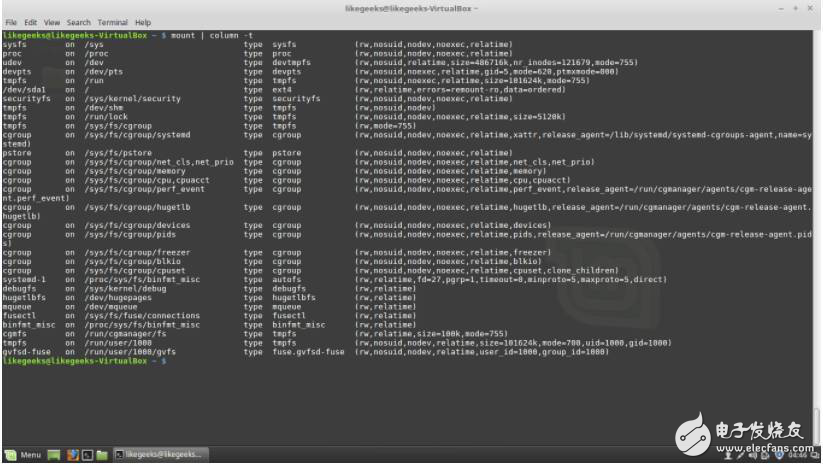The height and width of the screenshot is (465, 823).
Task: Click the '/dev/shm' mount point
Action: click(103, 108)
